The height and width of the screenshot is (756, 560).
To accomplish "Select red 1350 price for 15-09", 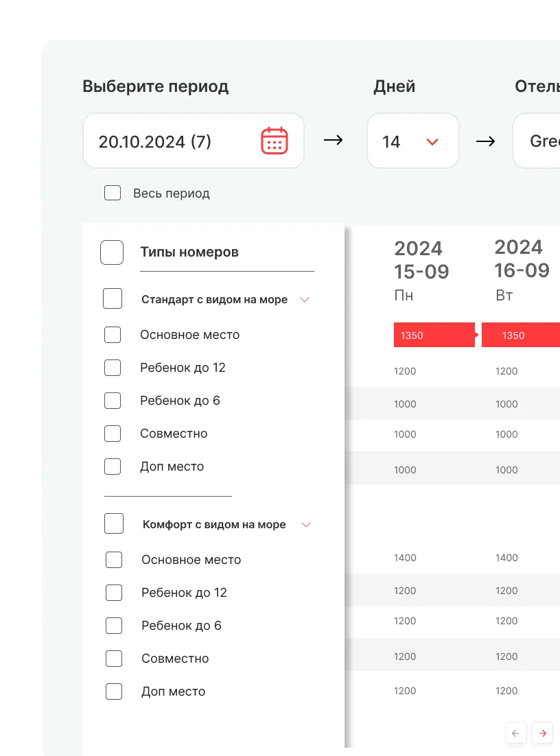I will (434, 335).
